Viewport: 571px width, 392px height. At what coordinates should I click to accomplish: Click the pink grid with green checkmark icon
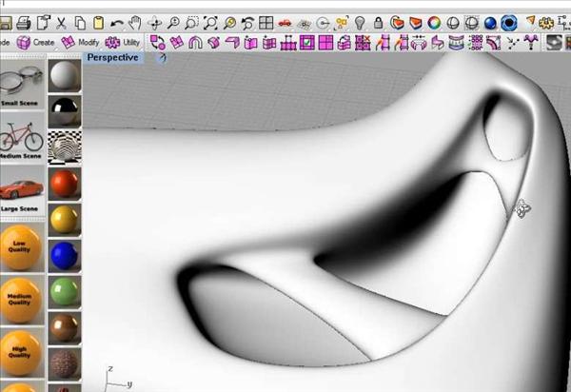307,43
